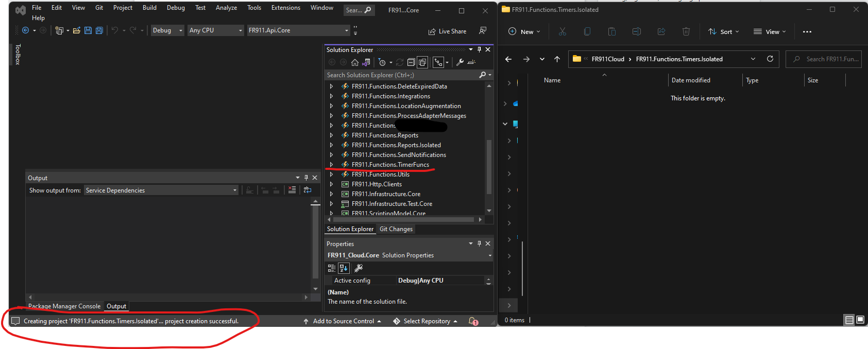Open the Analyze menu

(226, 8)
